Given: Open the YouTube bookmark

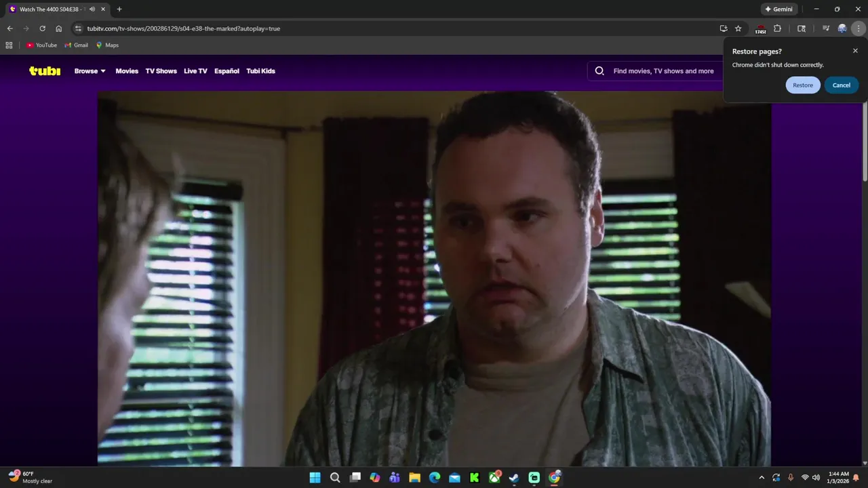Looking at the screenshot, I should click(41, 45).
